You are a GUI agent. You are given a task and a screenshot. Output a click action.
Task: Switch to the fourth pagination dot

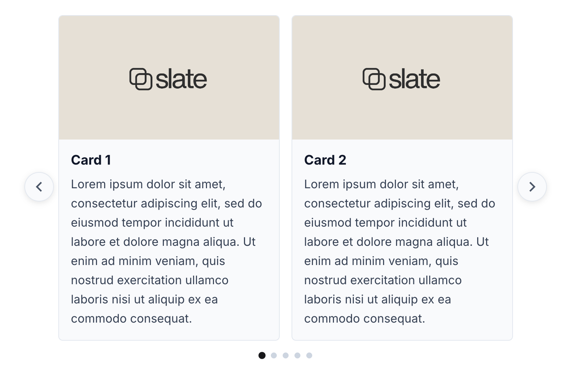point(297,355)
